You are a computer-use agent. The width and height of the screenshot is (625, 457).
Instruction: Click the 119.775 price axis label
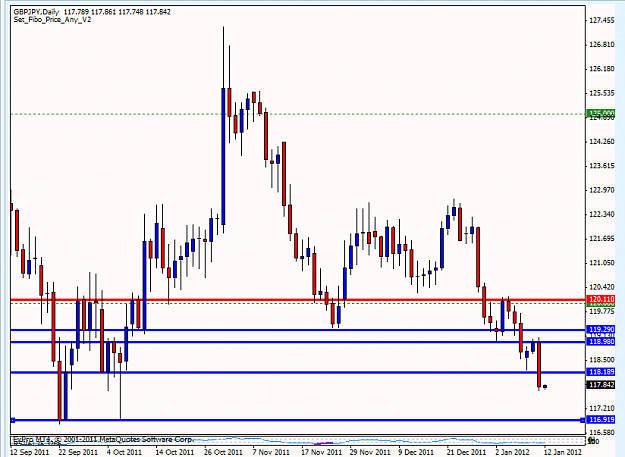point(601,312)
